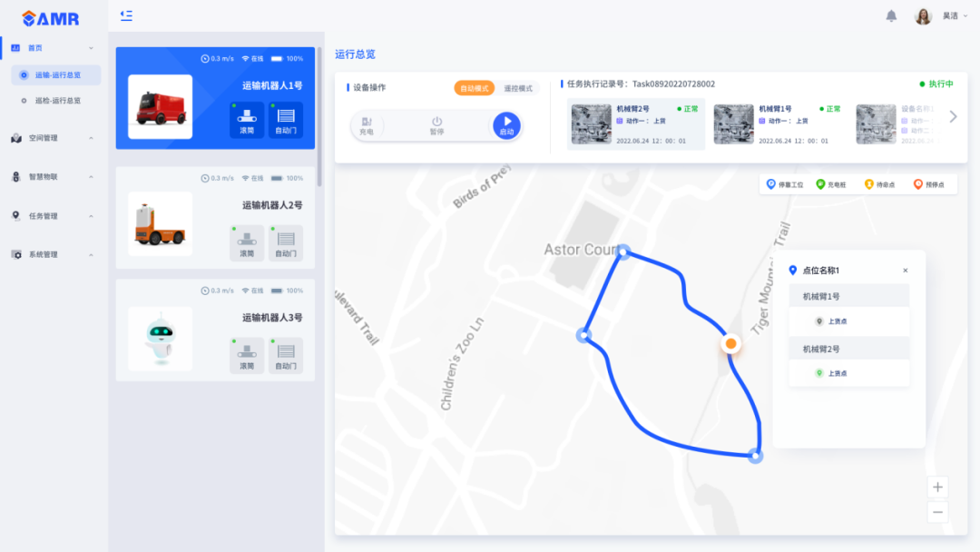Click the orange waypoint marker on map

730,344
